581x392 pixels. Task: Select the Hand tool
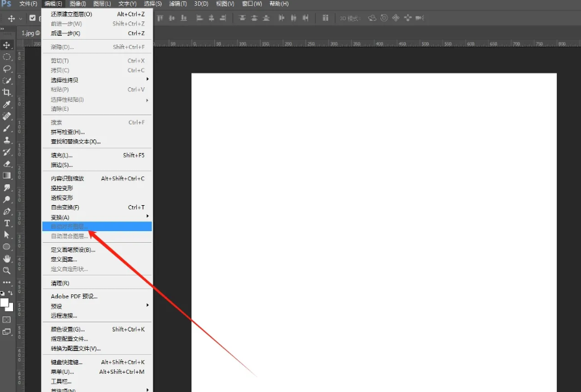[x=7, y=259]
